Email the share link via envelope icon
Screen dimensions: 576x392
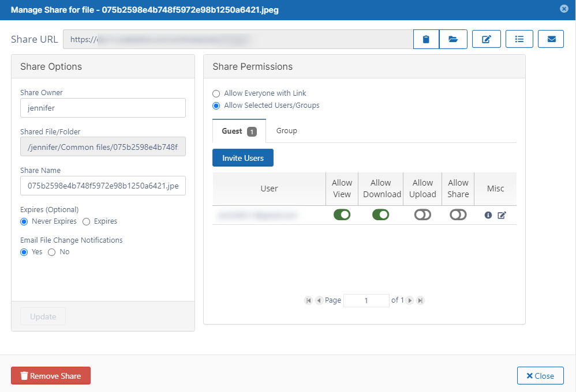pyautogui.click(x=551, y=39)
